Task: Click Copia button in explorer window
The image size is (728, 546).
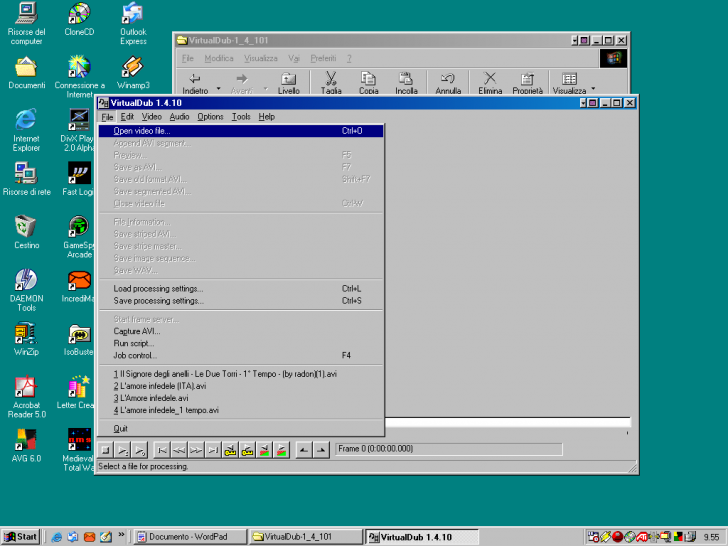Action: [369, 84]
